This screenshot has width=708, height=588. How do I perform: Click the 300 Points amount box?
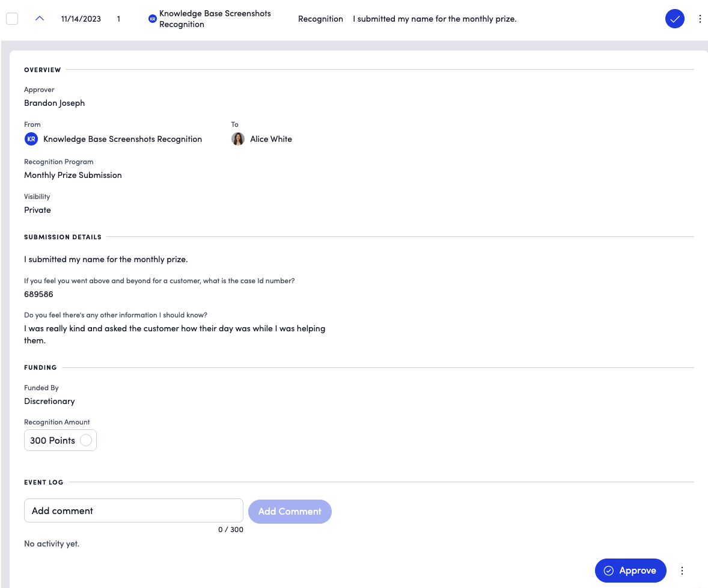pos(60,440)
